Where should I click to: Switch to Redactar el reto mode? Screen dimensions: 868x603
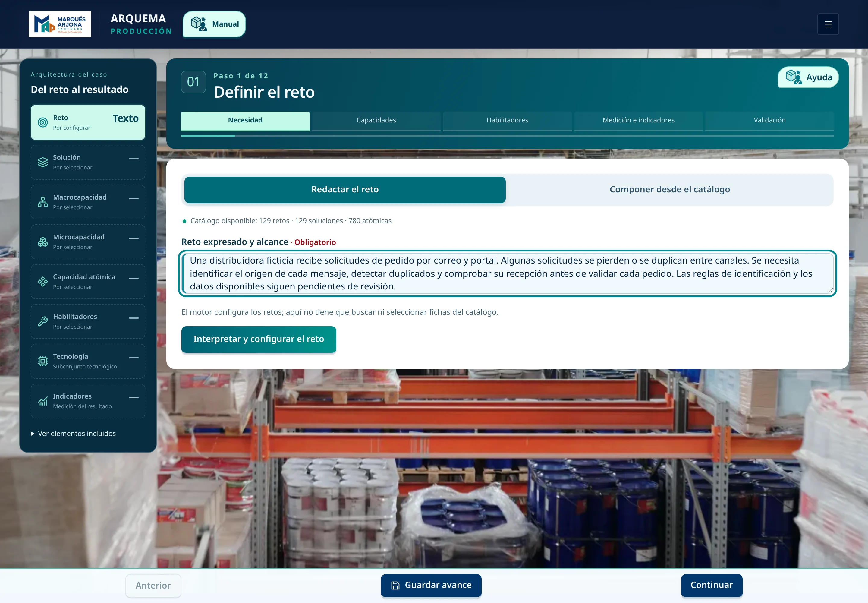point(345,190)
